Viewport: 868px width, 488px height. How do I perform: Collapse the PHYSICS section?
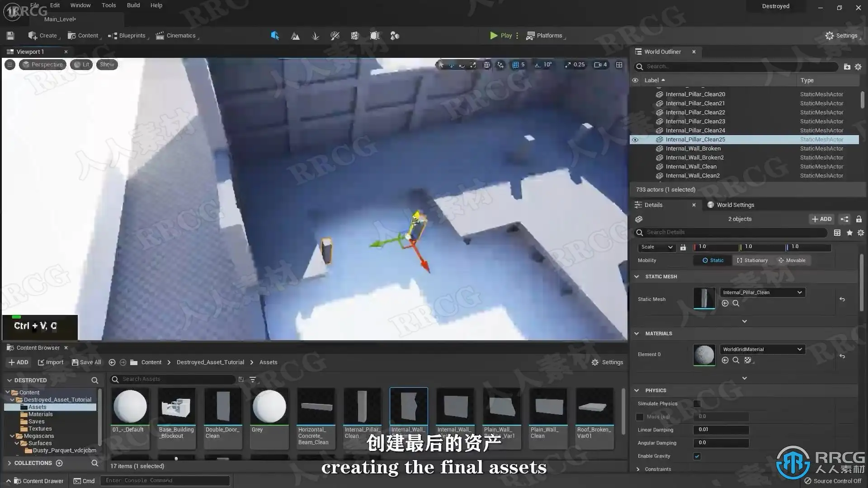pyautogui.click(x=637, y=390)
